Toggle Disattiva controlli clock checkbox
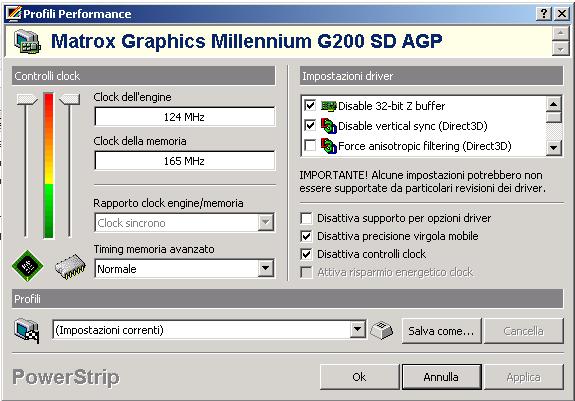 306,254
